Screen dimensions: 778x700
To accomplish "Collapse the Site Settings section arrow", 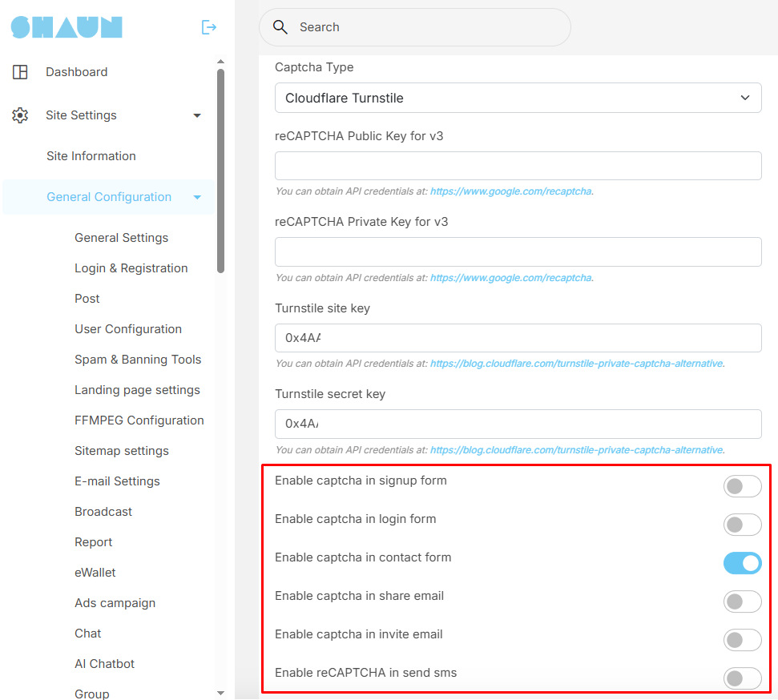I will coord(197,115).
